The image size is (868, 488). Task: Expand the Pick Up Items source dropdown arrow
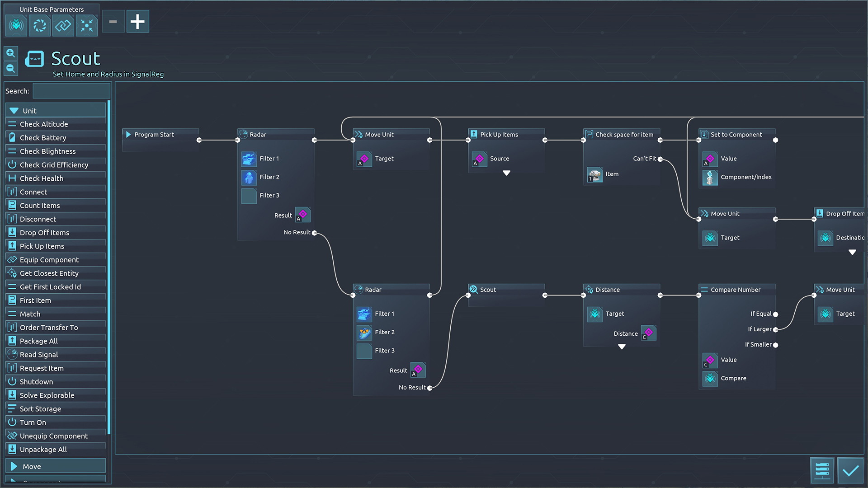tap(507, 174)
